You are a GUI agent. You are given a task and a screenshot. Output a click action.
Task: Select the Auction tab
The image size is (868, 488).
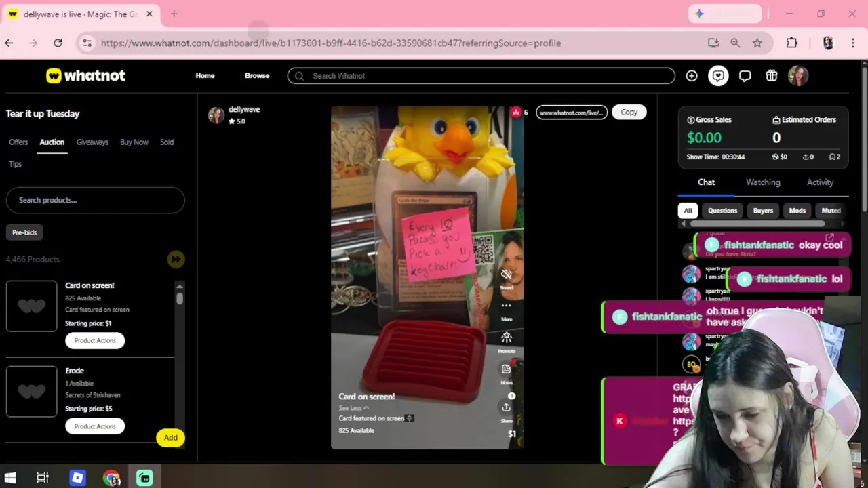52,142
